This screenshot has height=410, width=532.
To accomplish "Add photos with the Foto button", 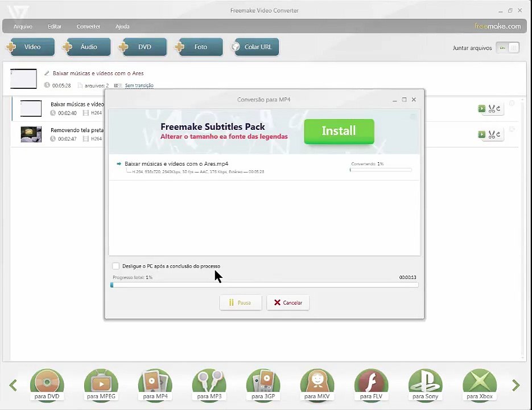I will (x=200, y=47).
